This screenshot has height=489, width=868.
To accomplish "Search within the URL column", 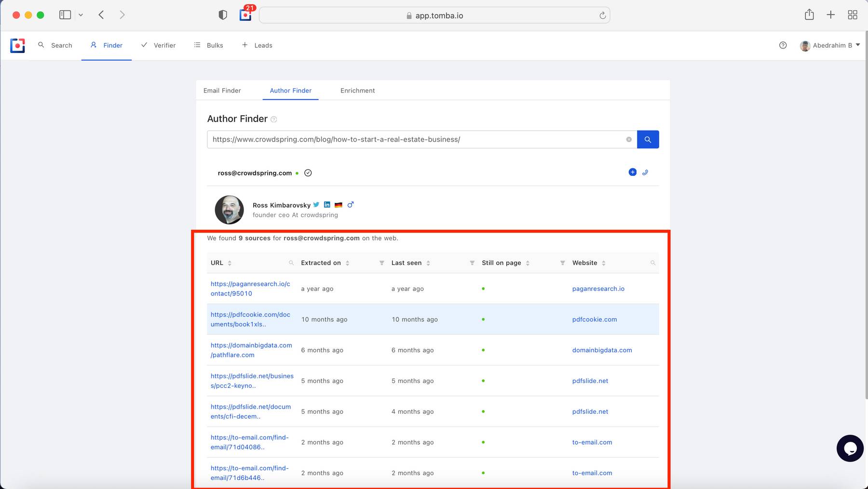I will coord(291,263).
